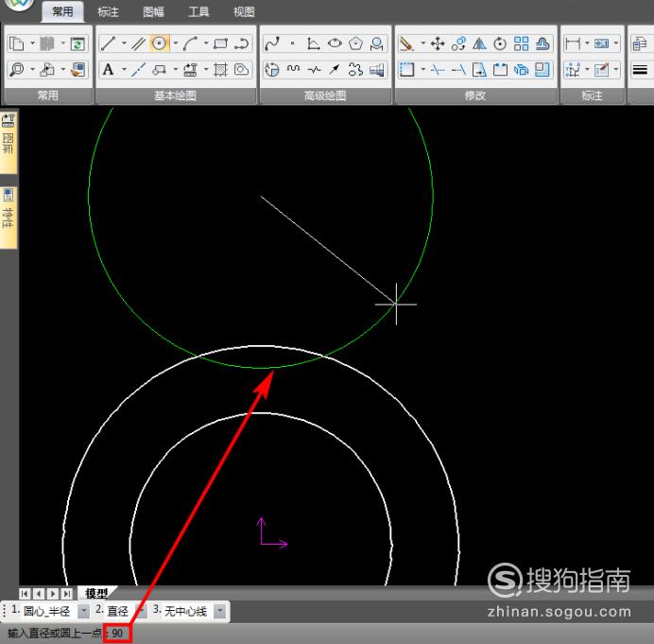The width and height of the screenshot is (654, 644).
Task: Click the lineweight (three lines) icon
Action: (x=640, y=69)
